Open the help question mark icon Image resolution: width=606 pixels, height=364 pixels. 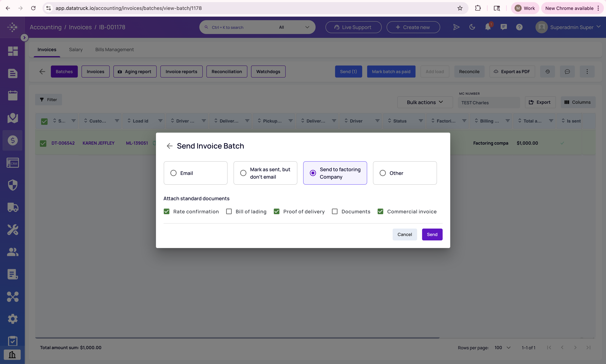519,27
